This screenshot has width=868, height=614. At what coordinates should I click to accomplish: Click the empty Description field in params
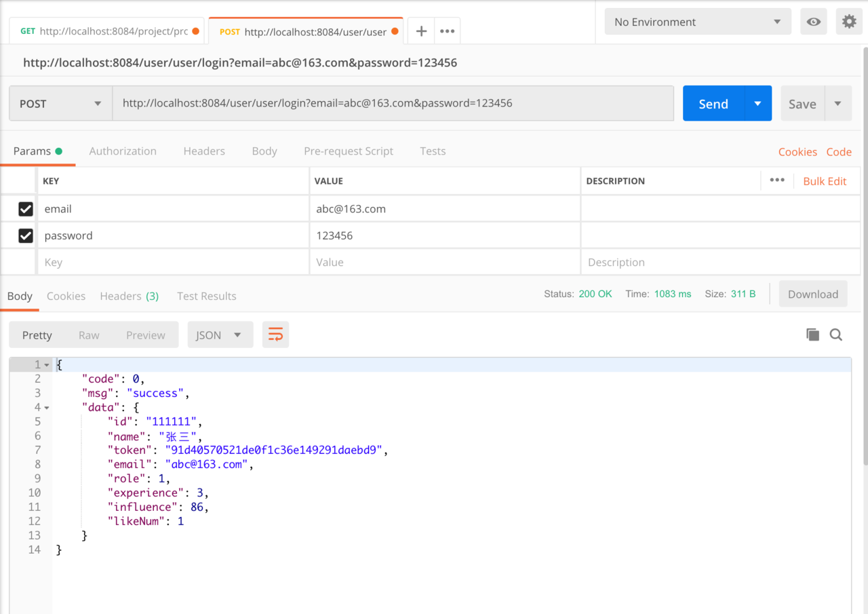(720, 262)
